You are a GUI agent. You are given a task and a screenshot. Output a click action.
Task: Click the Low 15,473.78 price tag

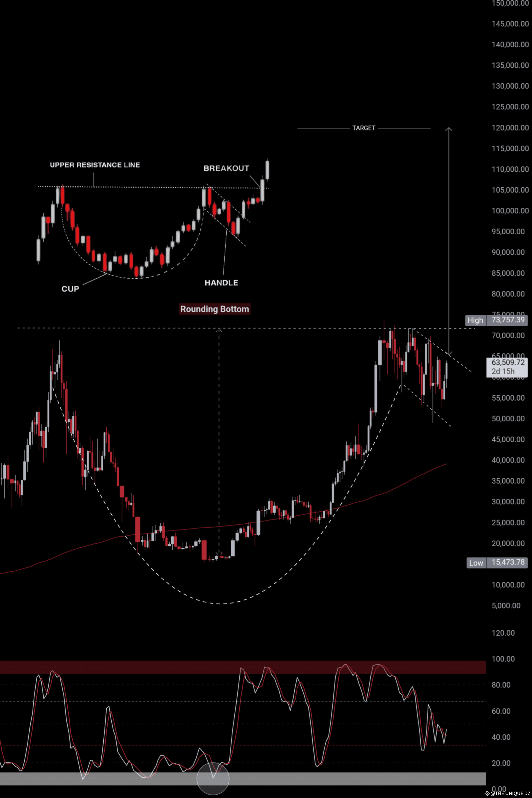(497, 562)
